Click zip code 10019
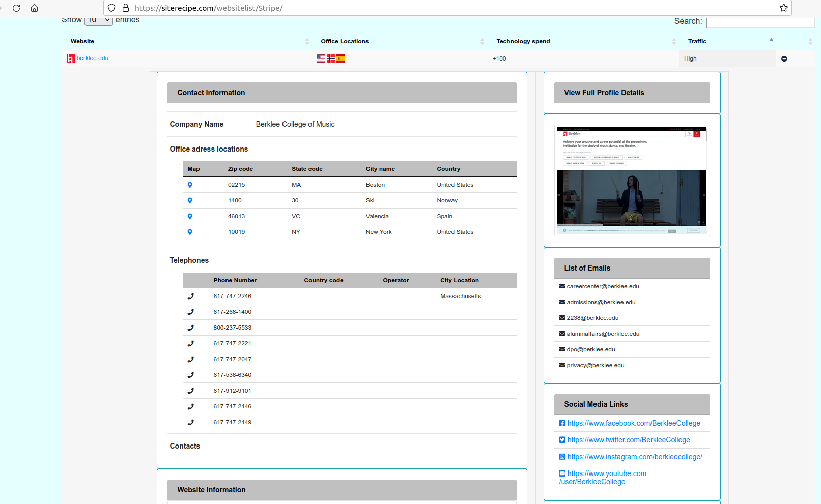The height and width of the screenshot is (504, 821). point(237,232)
